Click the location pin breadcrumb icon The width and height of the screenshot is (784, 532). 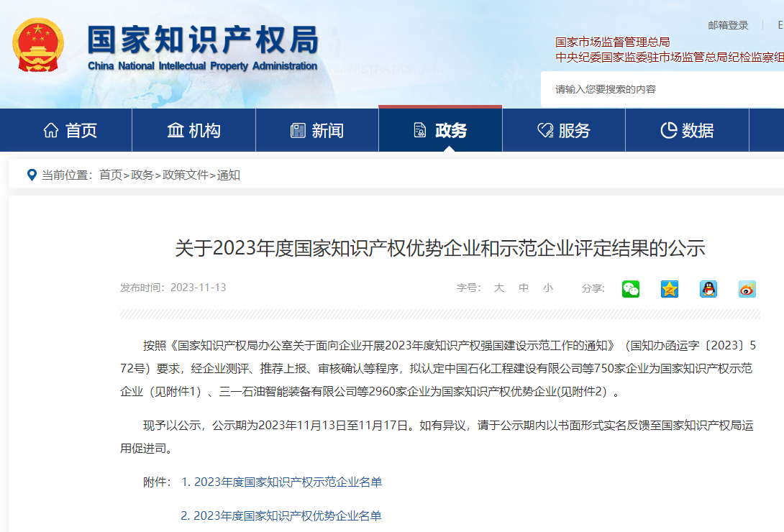[x=31, y=175]
